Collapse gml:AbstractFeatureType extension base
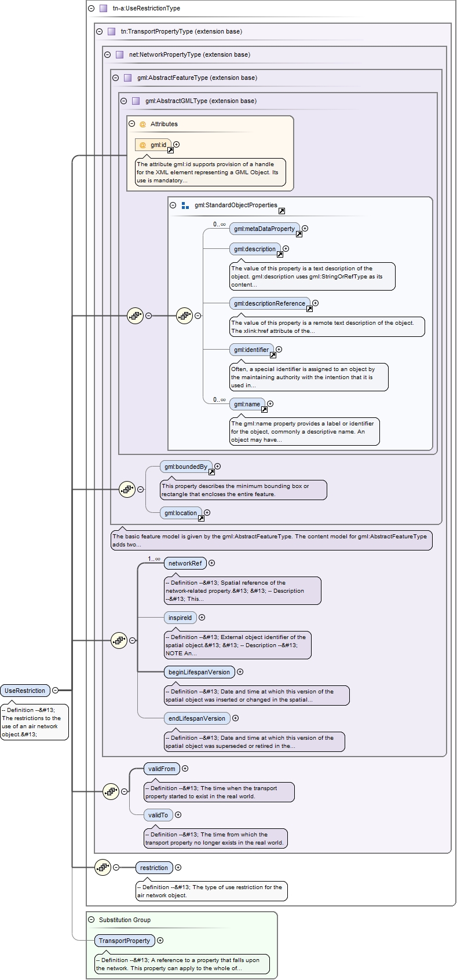Viewport: 457px width, 980px height. 116,78
